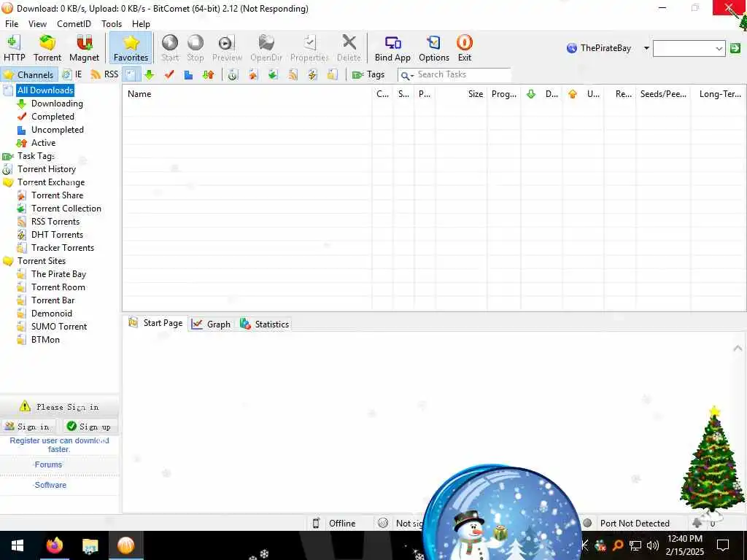The image size is (747, 560).
Task: Open Torrent Share in the sidebar
Action: click(x=57, y=195)
